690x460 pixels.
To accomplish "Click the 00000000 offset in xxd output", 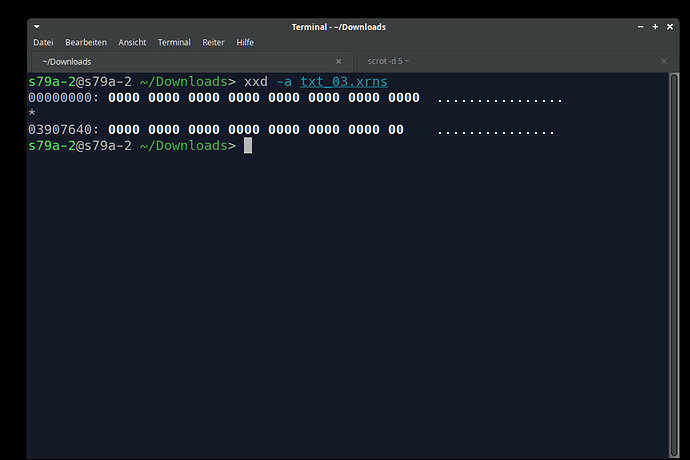I will coord(63,98).
